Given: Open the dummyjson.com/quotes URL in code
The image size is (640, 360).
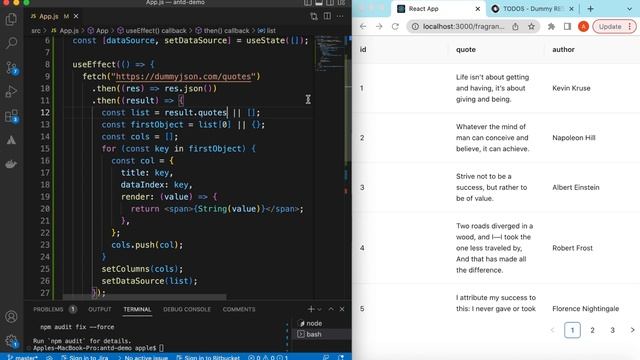Looking at the screenshot, I should pyautogui.click(x=183, y=76).
